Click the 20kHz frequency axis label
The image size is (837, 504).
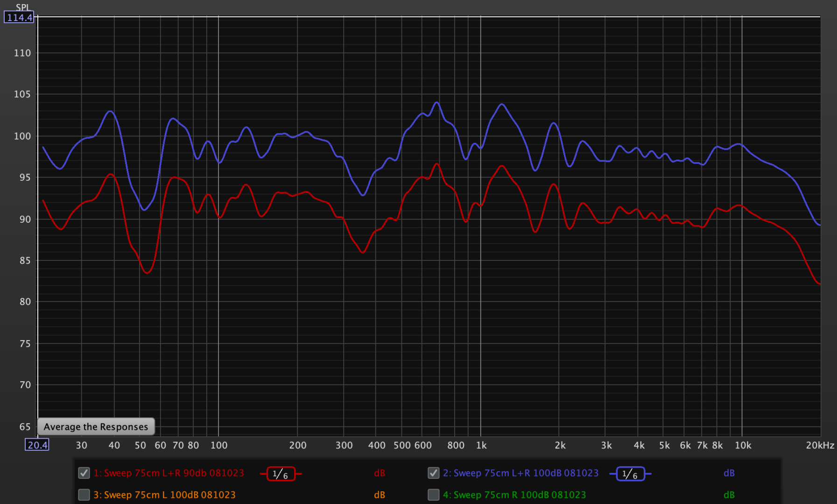pos(820,445)
